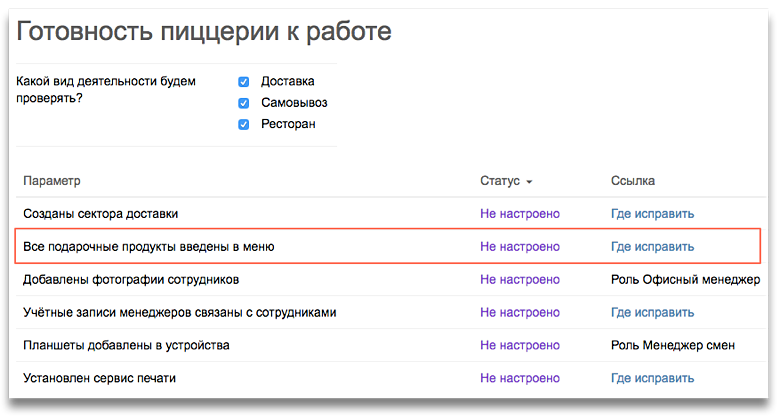Click the Роль Офисный менеджер text
This screenshot has width=780, height=418.
(685, 280)
